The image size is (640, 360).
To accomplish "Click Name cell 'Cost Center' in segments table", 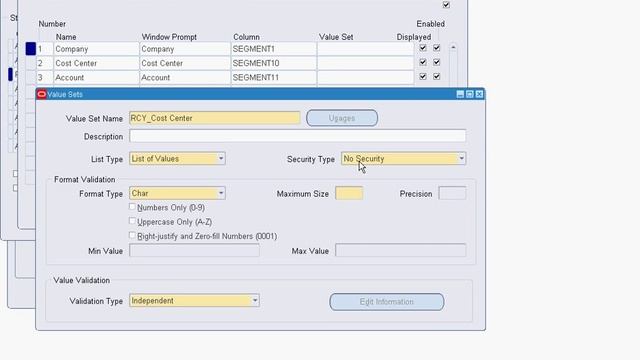I will click(x=96, y=63).
